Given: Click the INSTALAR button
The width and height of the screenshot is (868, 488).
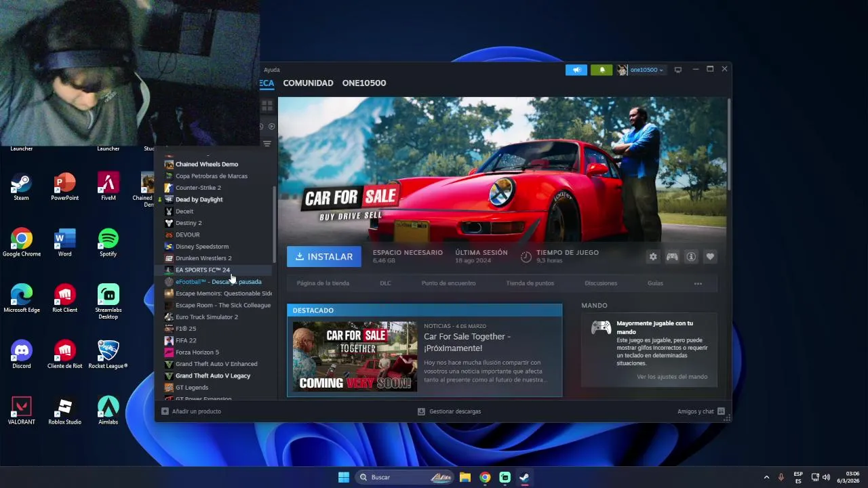Looking at the screenshot, I should coord(324,257).
